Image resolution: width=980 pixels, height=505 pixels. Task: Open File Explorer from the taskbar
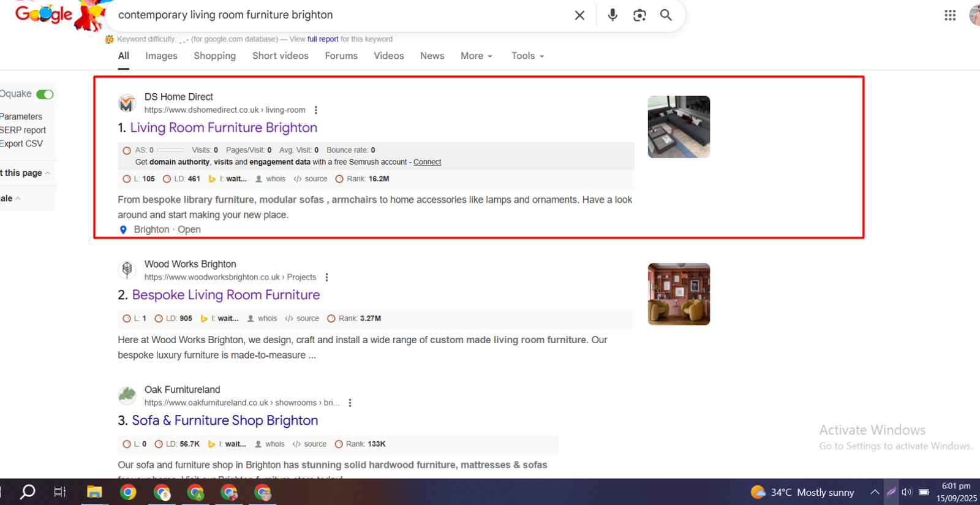coord(94,492)
